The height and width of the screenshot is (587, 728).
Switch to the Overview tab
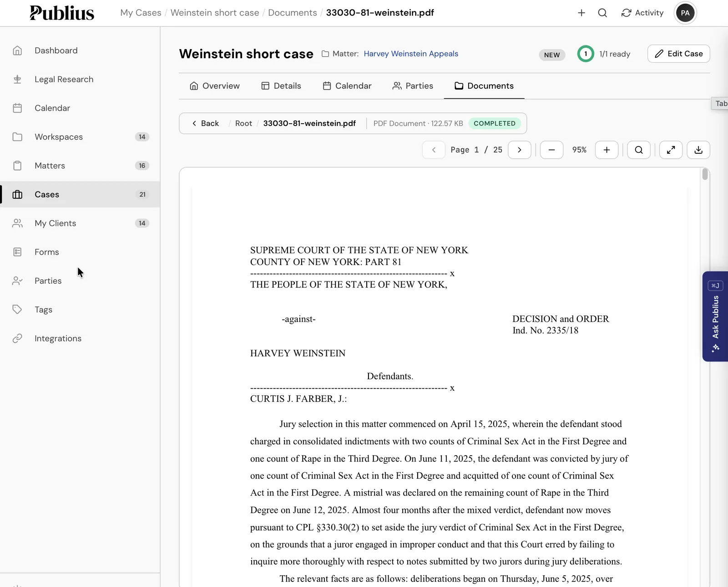[214, 86]
